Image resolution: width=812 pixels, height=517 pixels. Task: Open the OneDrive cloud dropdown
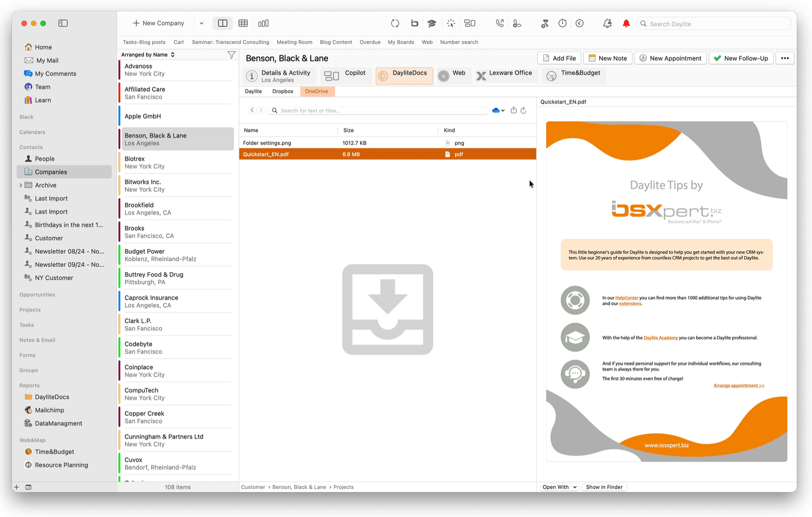tap(498, 110)
